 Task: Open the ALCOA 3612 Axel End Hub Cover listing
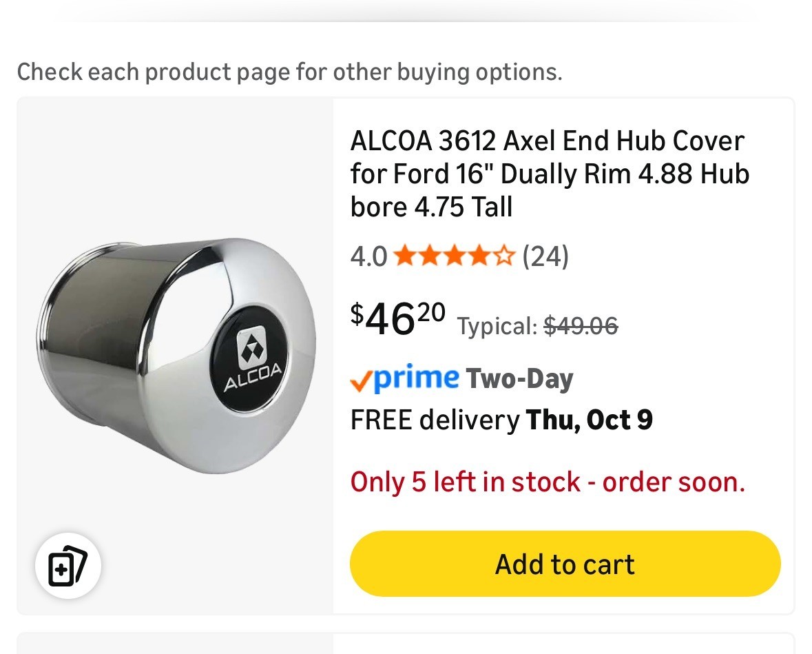click(x=548, y=174)
